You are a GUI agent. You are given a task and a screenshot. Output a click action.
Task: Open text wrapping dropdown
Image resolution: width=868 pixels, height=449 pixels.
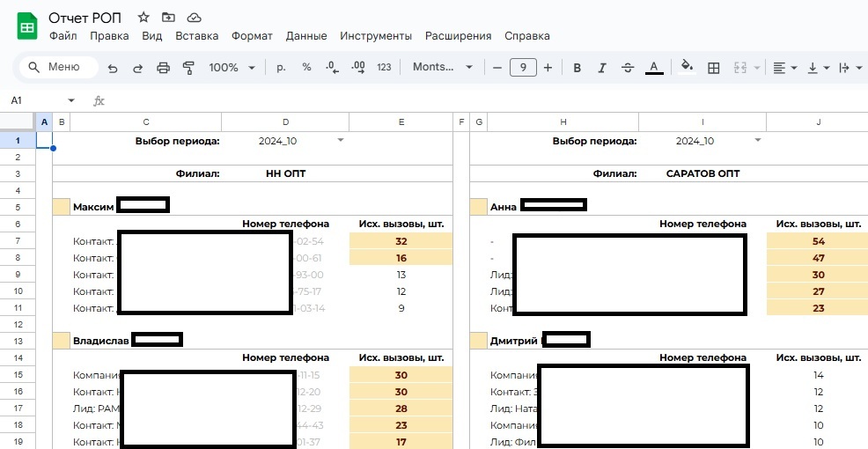851,68
